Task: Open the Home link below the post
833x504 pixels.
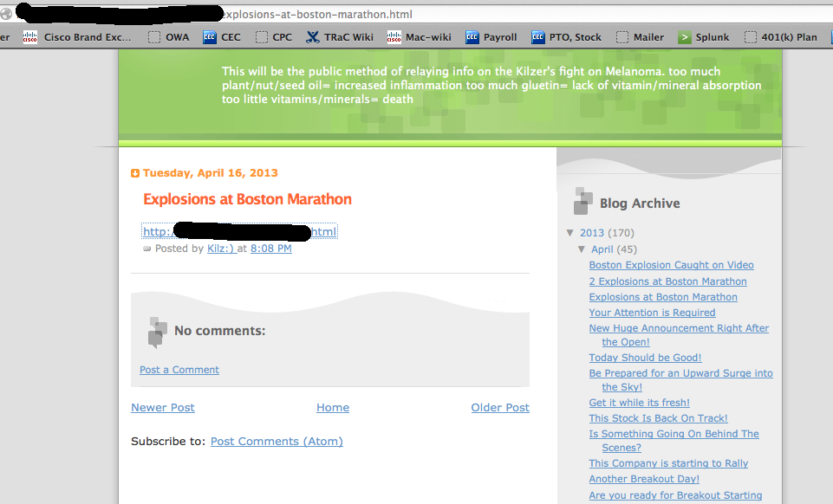Action: (x=333, y=408)
